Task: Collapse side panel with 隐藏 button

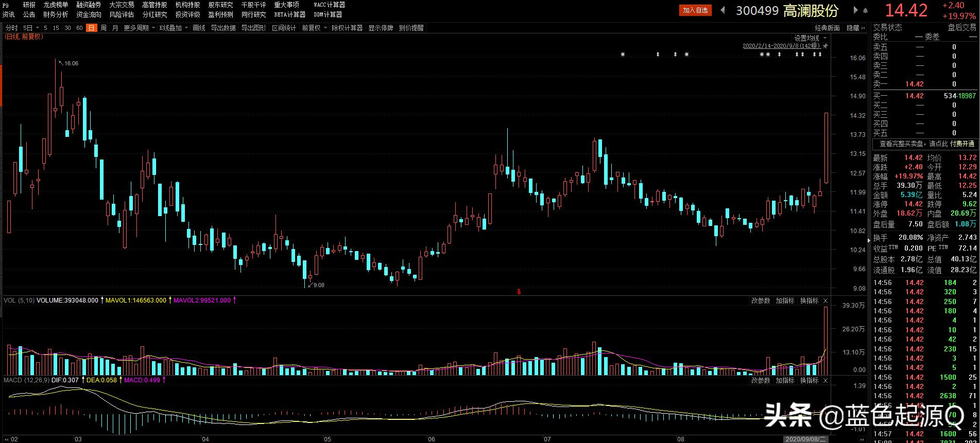Action: [x=855, y=28]
